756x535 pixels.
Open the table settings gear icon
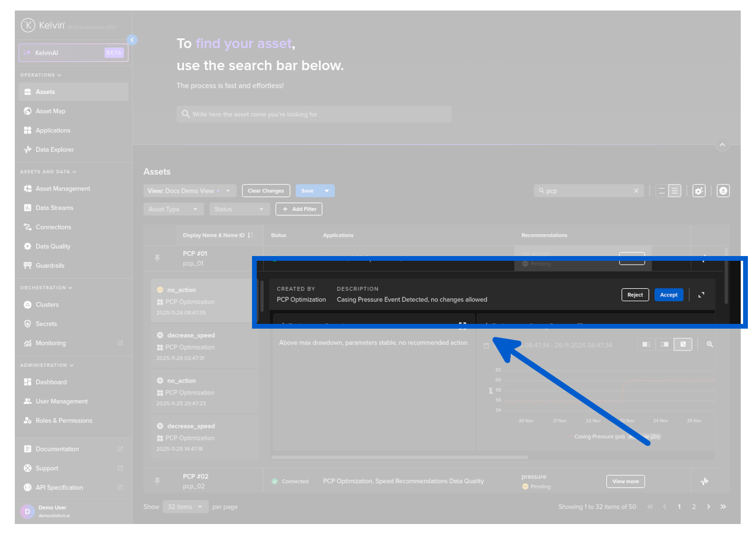[699, 191]
